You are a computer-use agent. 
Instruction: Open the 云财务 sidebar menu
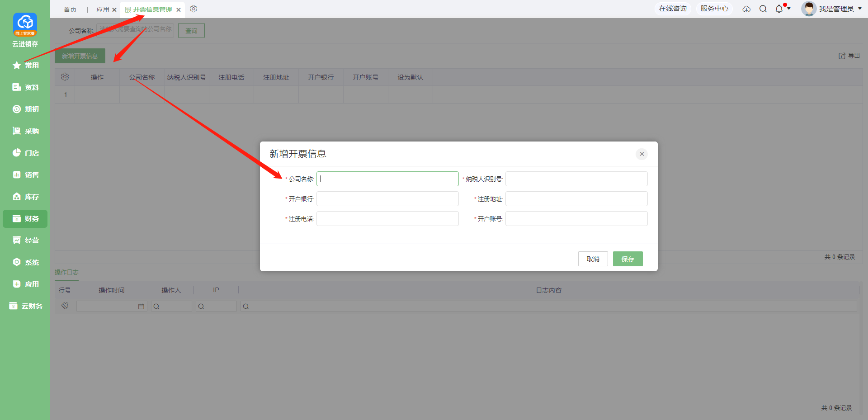tap(25, 306)
